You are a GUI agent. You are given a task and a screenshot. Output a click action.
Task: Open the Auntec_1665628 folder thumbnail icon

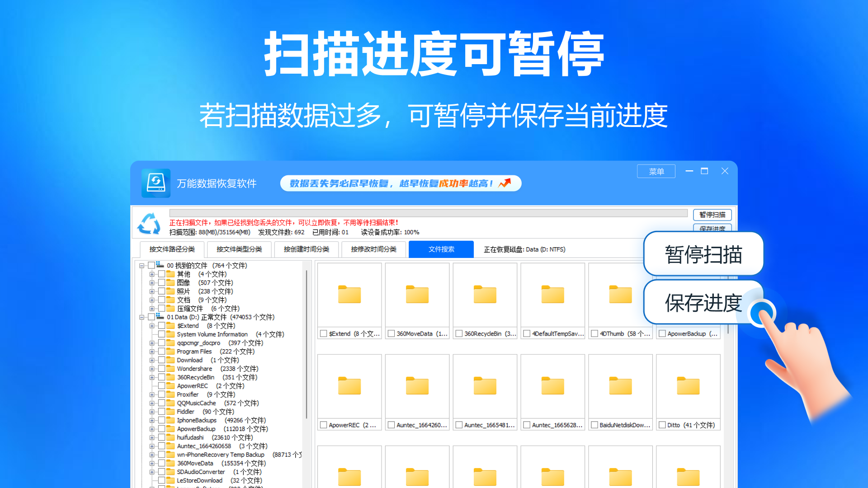pyautogui.click(x=553, y=386)
